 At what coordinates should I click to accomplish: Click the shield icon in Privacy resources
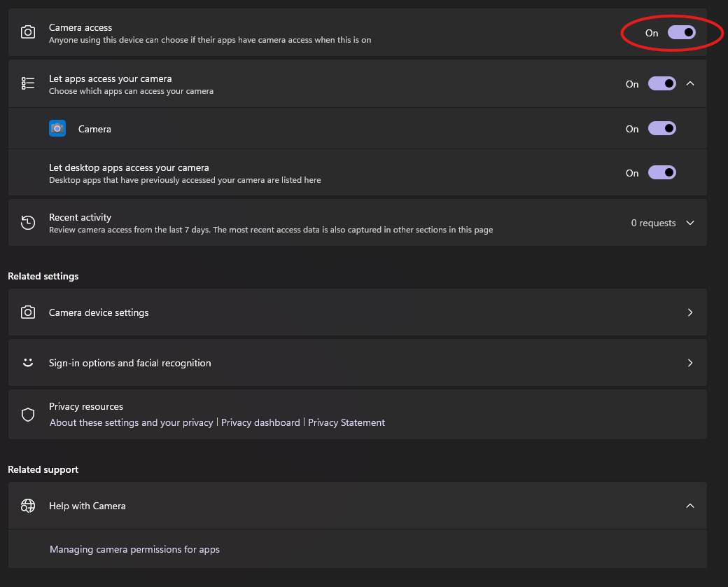(x=28, y=414)
